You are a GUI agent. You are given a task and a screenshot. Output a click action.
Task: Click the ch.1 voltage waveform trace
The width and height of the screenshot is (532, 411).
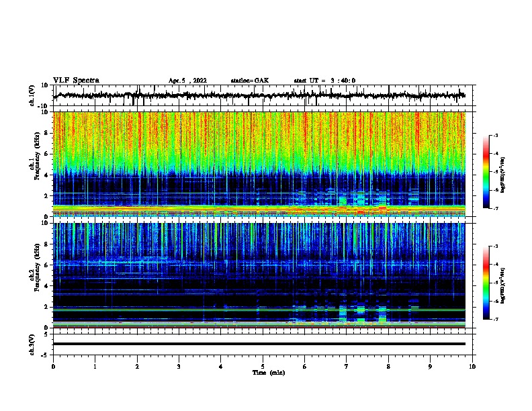(x=259, y=95)
